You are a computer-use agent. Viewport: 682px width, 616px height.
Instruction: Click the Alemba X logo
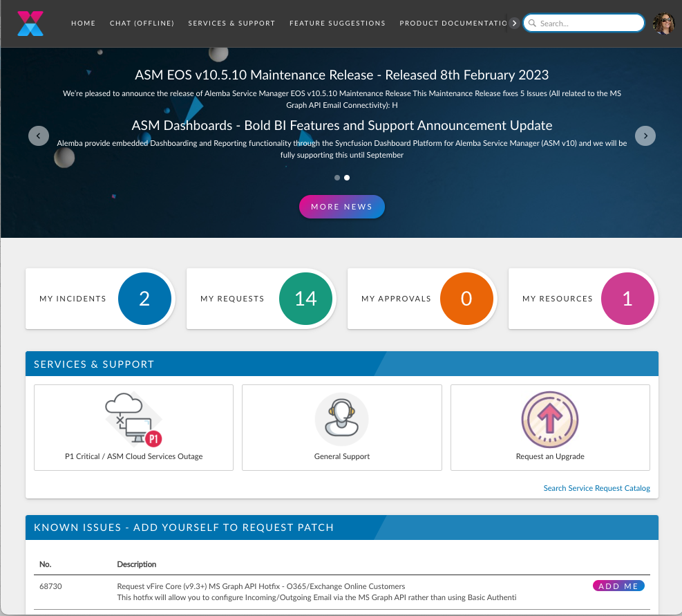point(30,24)
